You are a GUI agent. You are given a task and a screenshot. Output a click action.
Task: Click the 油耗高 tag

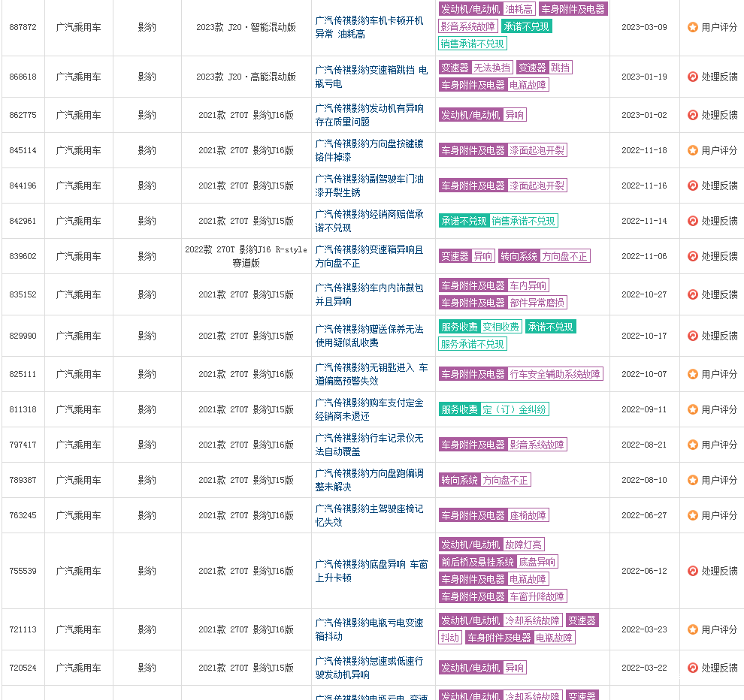coord(519,9)
